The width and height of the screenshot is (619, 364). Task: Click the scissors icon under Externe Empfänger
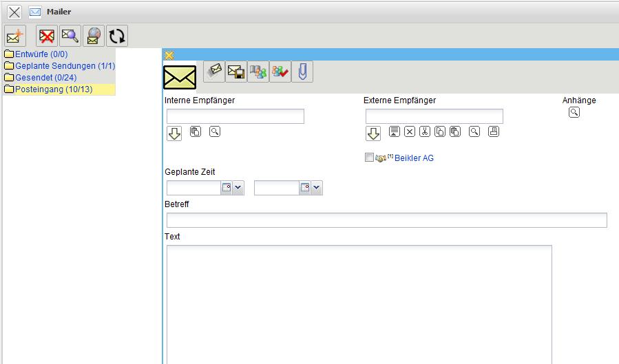(x=425, y=132)
